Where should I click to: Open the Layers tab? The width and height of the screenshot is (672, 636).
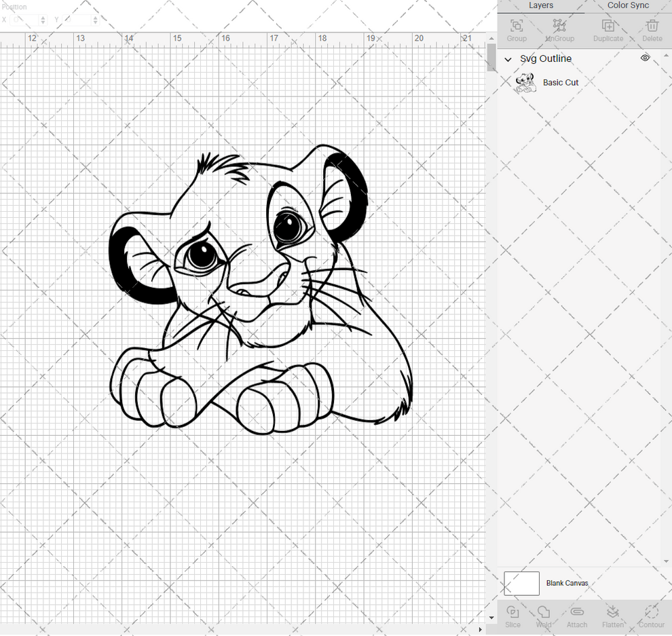541,5
